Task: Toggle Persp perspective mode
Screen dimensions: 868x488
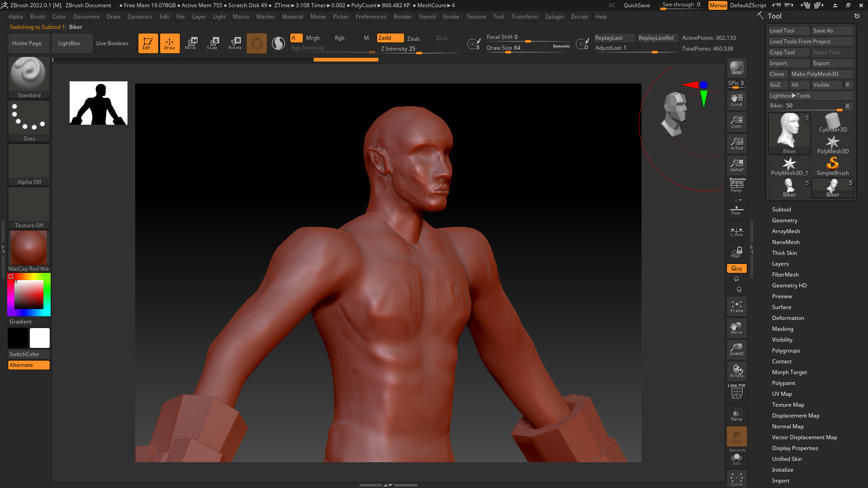Action: 736,186
